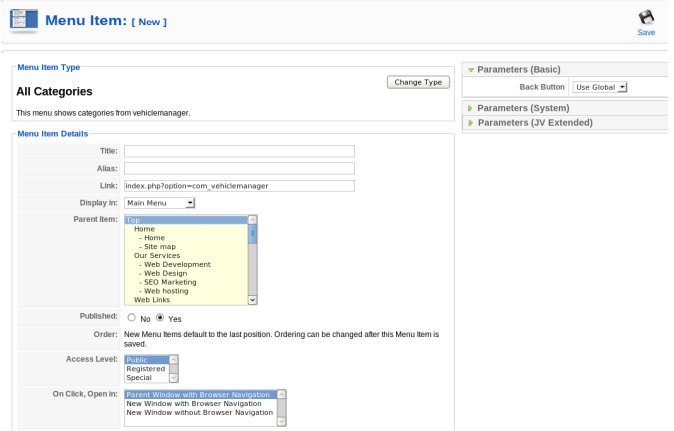Collapse Parameters (Basic) green arrow

[471, 70]
